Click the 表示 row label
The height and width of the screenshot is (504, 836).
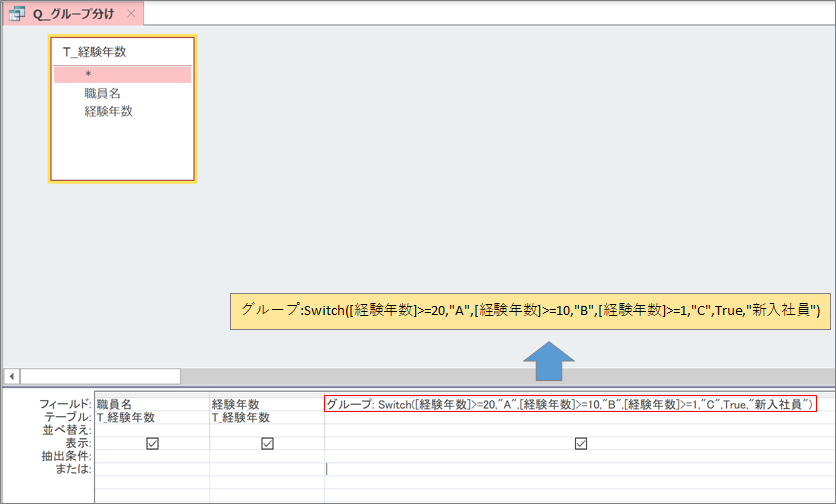point(78,443)
